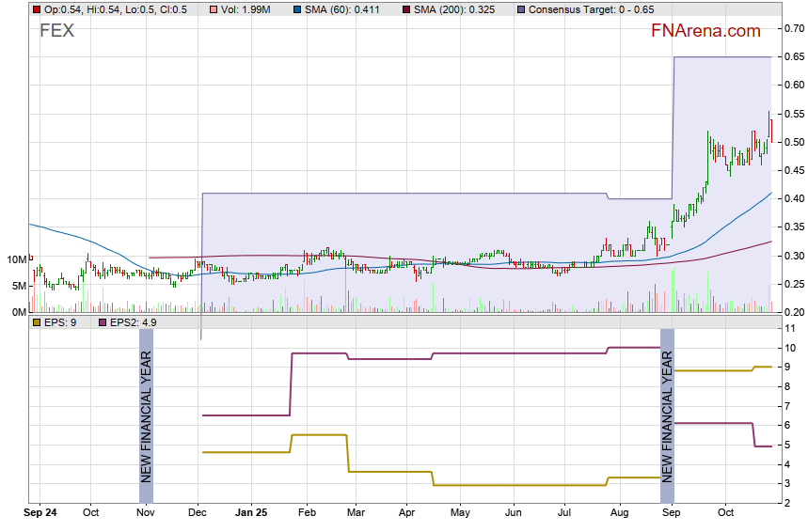Click the Consensus Target legend square
The width and height of the screenshot is (808, 532).
(521, 8)
